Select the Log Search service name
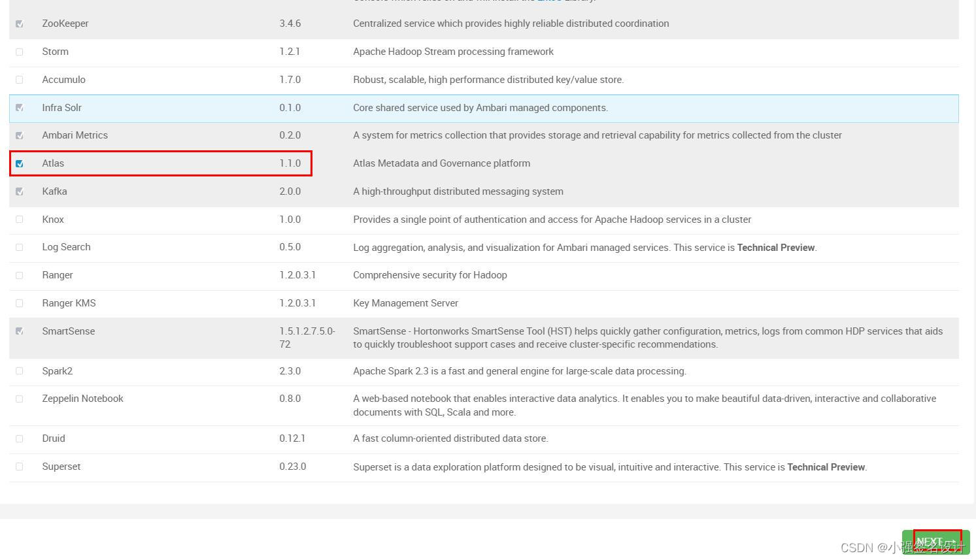Viewport: 976px width, 560px height. (67, 247)
